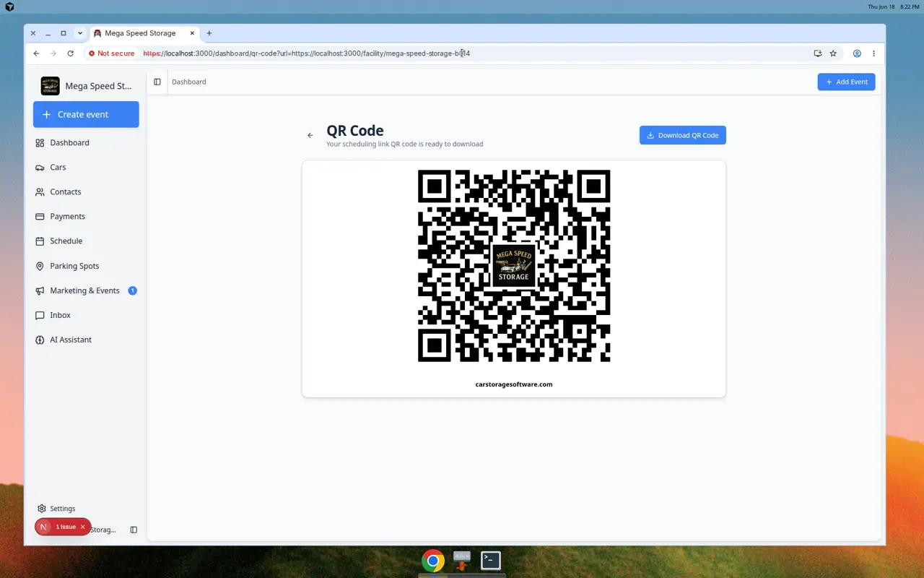Click the QR code image
This screenshot has height=578, width=924.
[514, 266]
